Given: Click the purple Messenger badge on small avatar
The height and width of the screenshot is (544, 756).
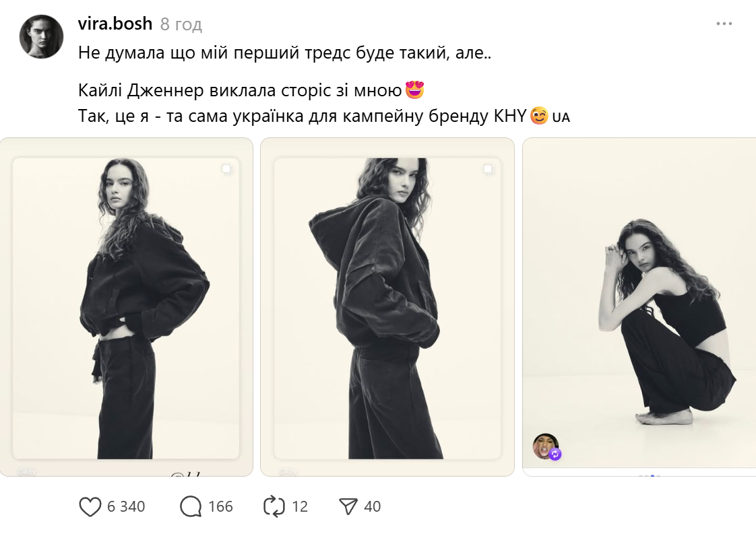Looking at the screenshot, I should (x=555, y=454).
